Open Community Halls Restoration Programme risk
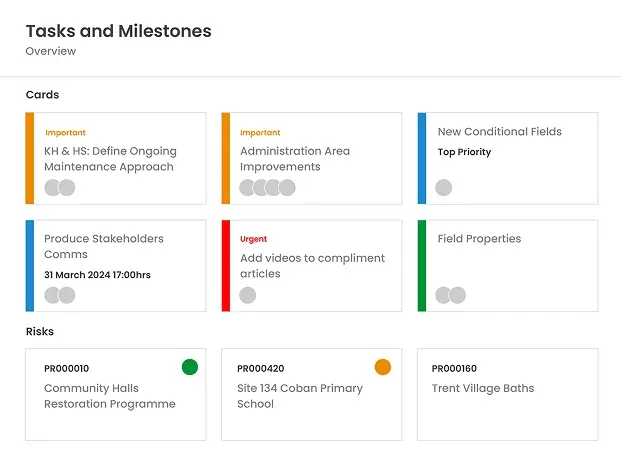The width and height of the screenshot is (622, 467). 109,396
